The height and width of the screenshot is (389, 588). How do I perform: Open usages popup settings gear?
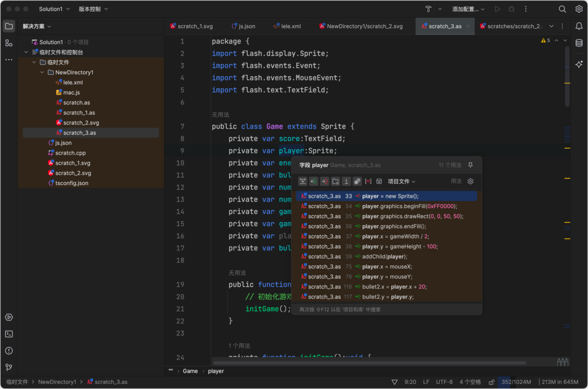(470, 182)
